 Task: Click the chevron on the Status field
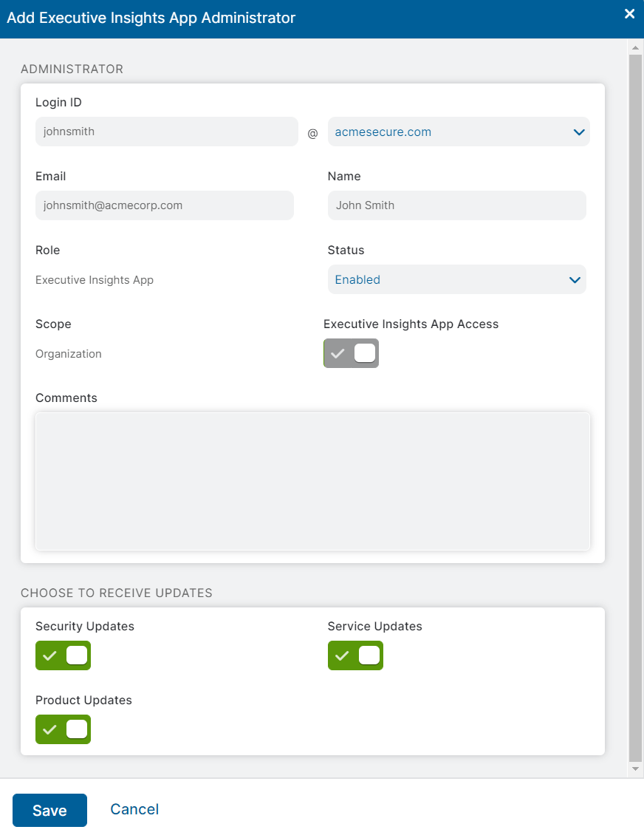pos(575,279)
